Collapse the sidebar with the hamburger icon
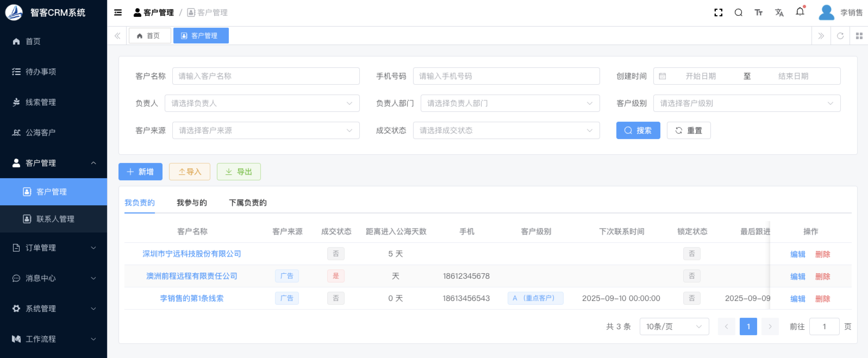Image resolution: width=868 pixels, height=358 pixels. [118, 12]
